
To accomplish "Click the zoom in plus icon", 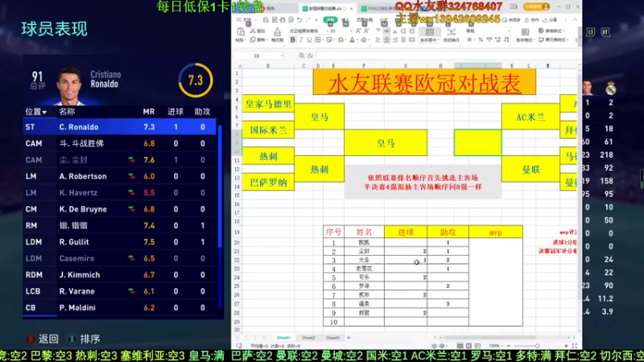I will (566, 346).
